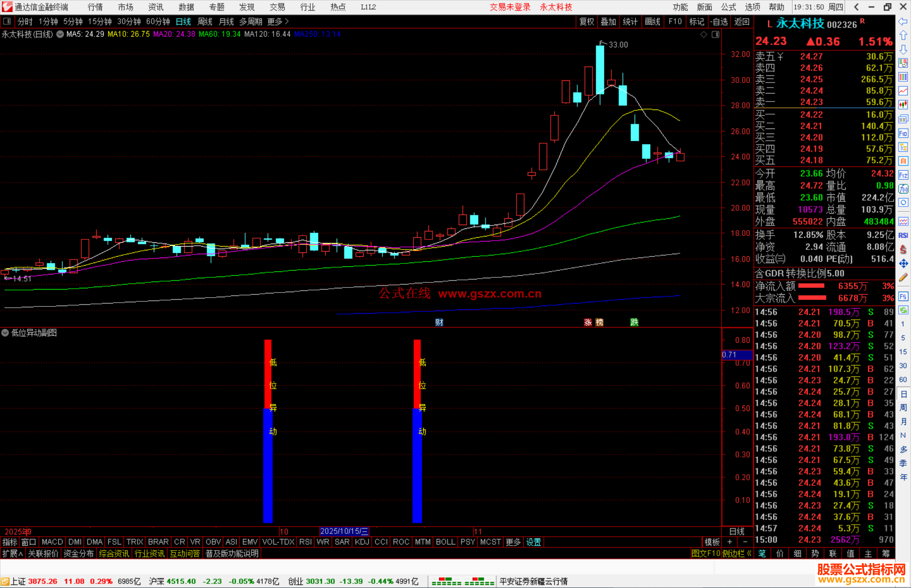Screen dimensions: 911x588
Task: Open the 公式 menu
Action: 728,7
